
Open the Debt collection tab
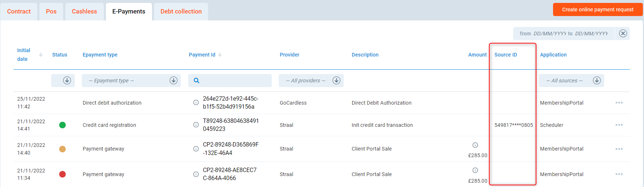click(181, 12)
